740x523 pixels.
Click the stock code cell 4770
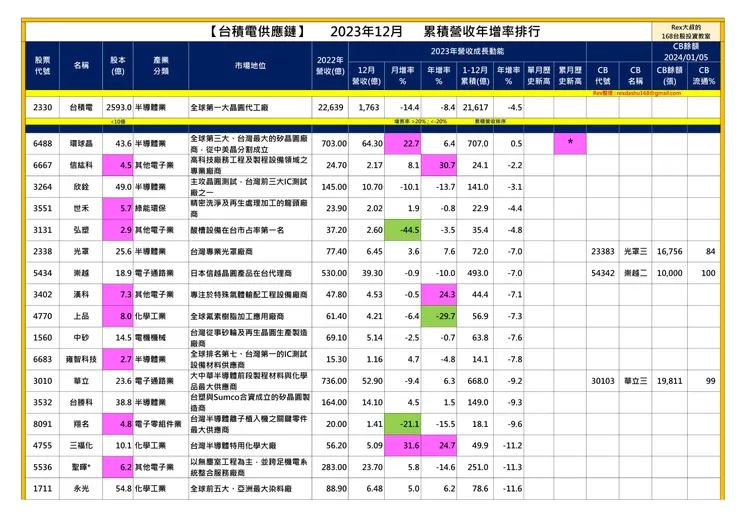[42, 316]
